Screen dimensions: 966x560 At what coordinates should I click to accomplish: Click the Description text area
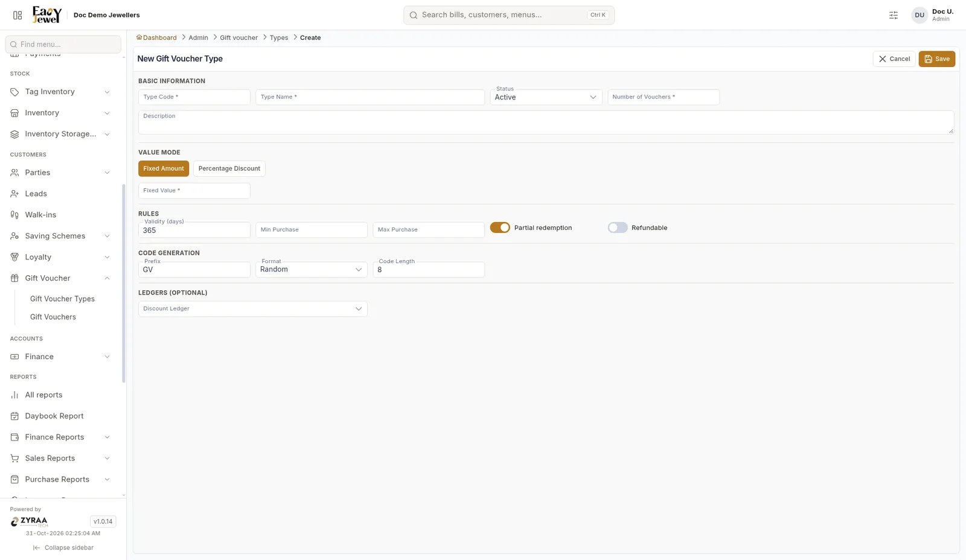[546, 122]
